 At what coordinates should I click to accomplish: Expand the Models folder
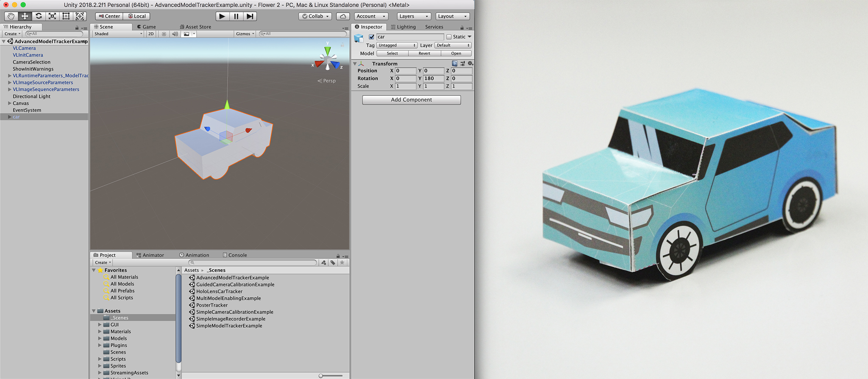[x=100, y=338]
